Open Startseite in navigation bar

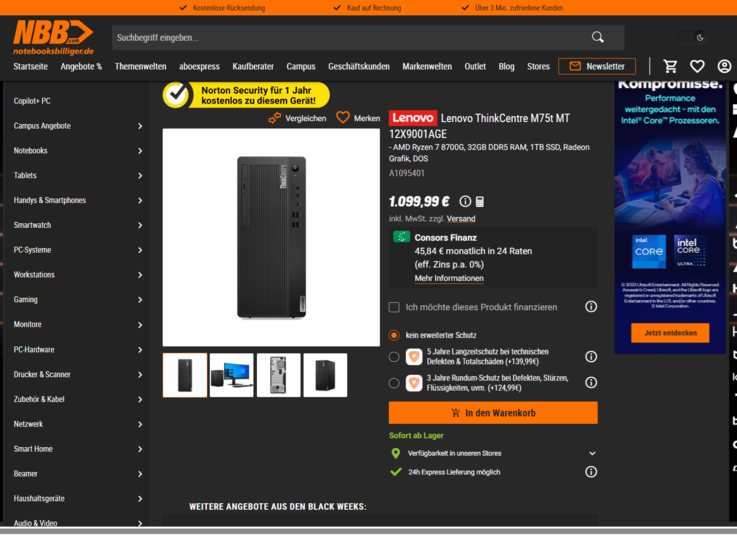pos(31,66)
